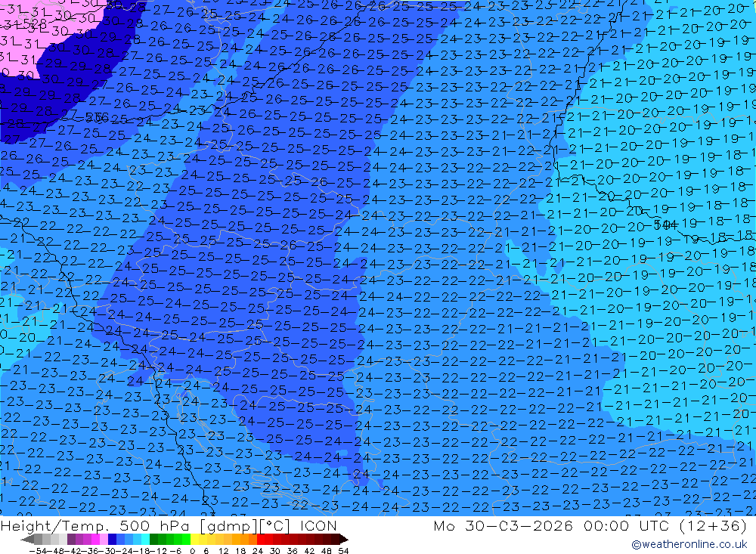The width and height of the screenshot is (756, 554).
Task: Click the '-54' legend scale label
Action: tap(38, 551)
